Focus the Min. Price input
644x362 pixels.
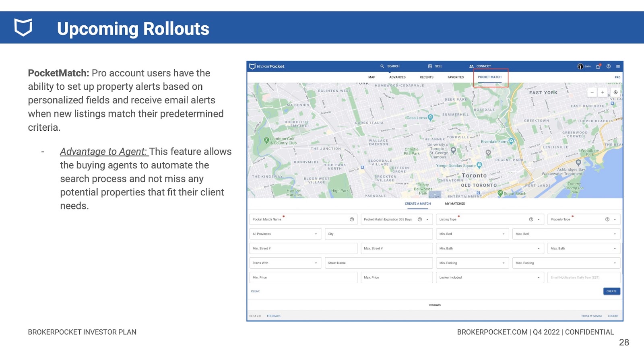(303, 278)
